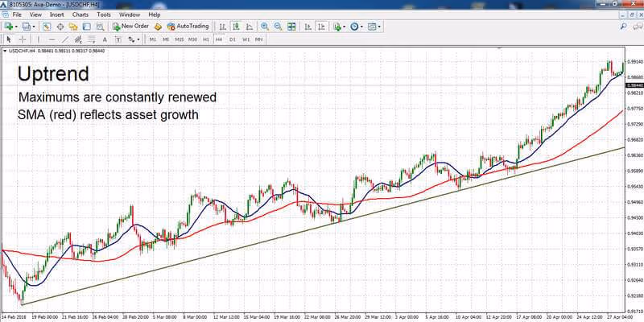Image resolution: width=644 pixels, height=322 pixels.
Task: Enable candlestick chart display mode
Action: [236, 27]
